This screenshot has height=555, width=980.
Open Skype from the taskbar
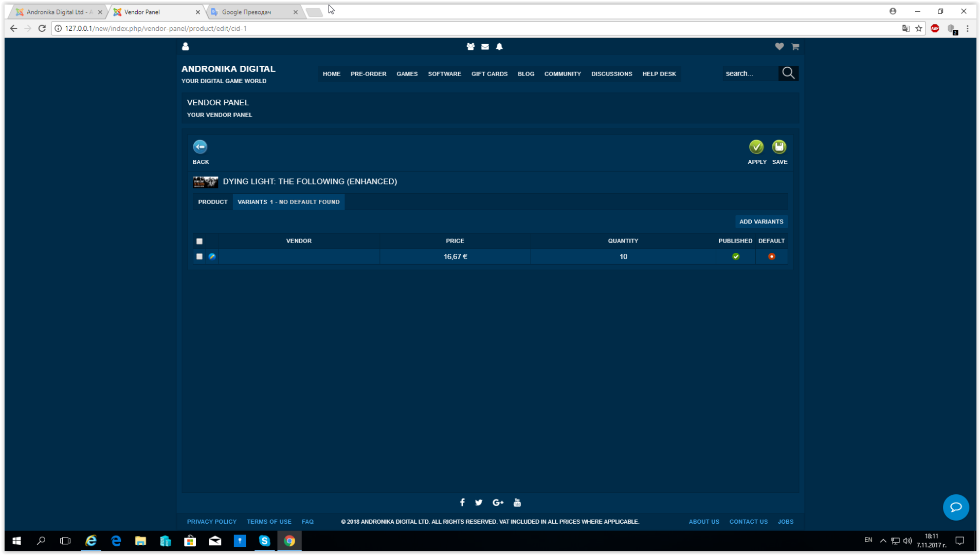point(264,541)
